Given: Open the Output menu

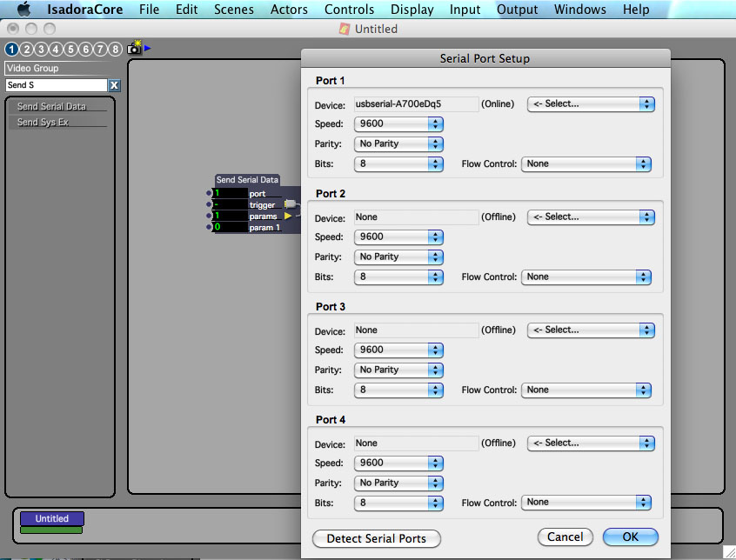Looking at the screenshot, I should [x=517, y=10].
